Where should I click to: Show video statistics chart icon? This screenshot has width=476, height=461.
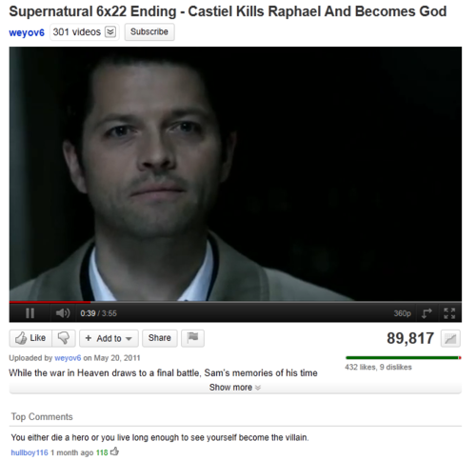[x=450, y=339]
